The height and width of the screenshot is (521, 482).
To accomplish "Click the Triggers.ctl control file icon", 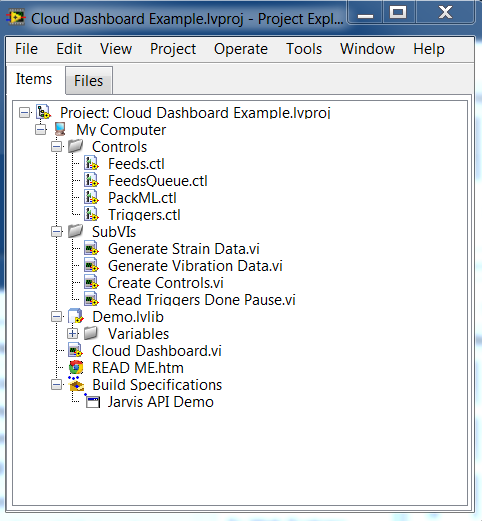I will 91,214.
